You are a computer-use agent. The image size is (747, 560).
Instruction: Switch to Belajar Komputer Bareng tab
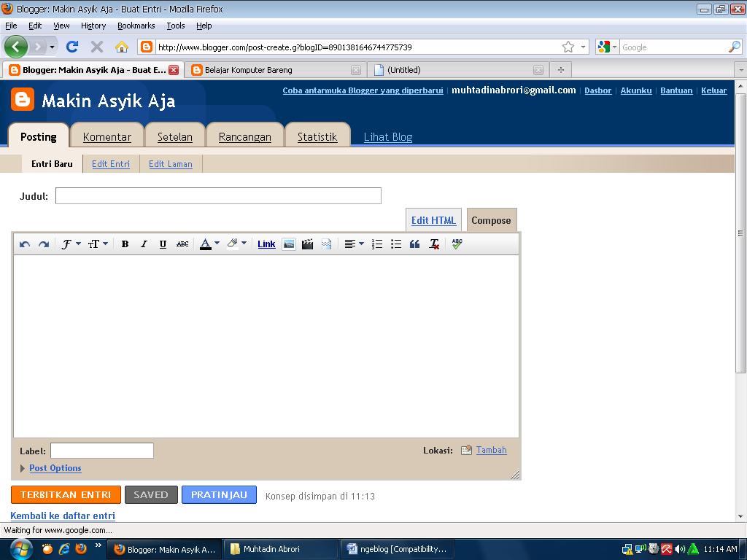pyautogui.click(x=275, y=70)
